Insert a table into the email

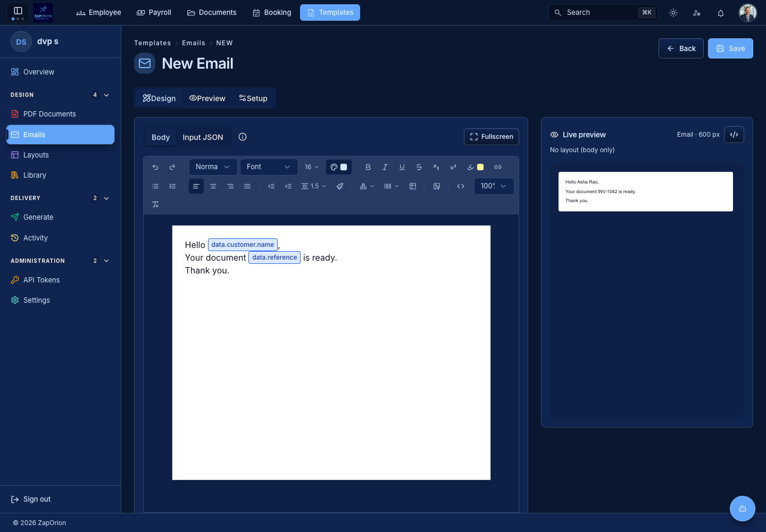point(413,186)
